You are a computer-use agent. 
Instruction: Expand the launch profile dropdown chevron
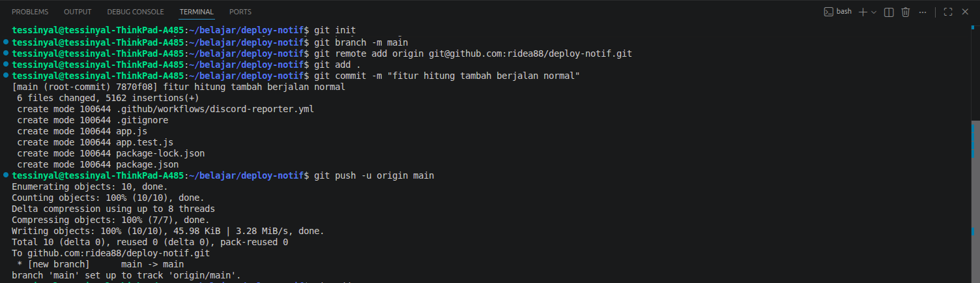874,12
